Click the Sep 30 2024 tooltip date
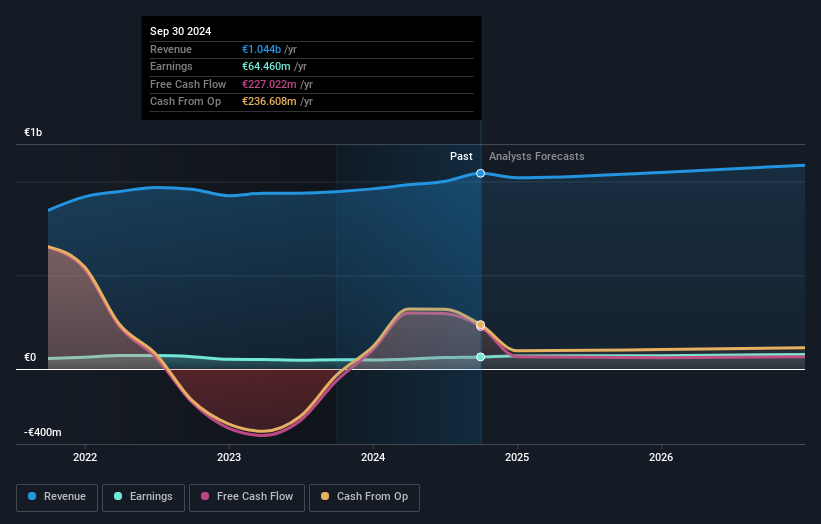 pos(181,31)
